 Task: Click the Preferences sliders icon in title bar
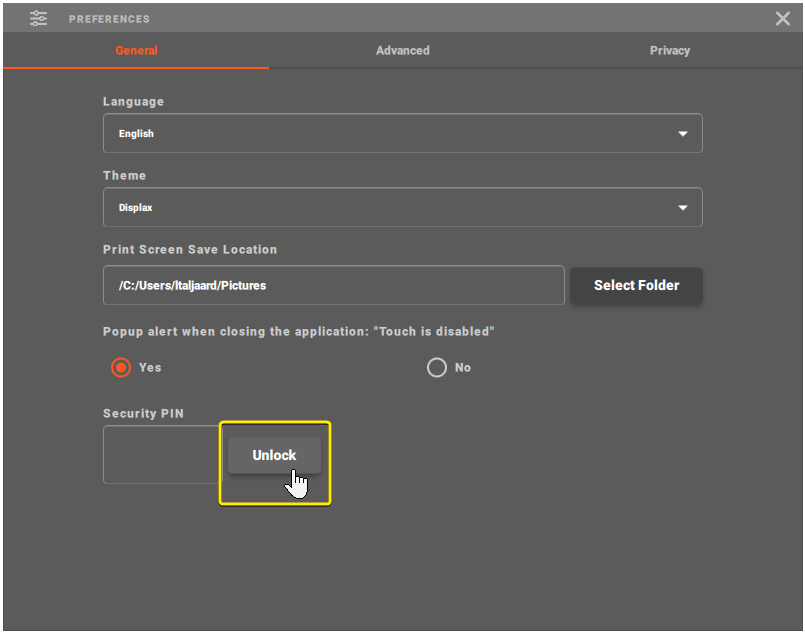click(x=38, y=18)
